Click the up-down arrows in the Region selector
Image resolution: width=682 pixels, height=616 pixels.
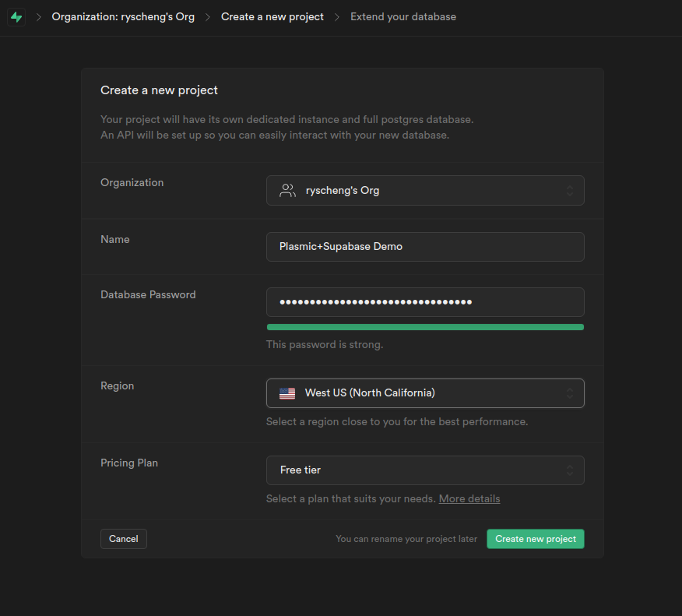click(x=569, y=393)
